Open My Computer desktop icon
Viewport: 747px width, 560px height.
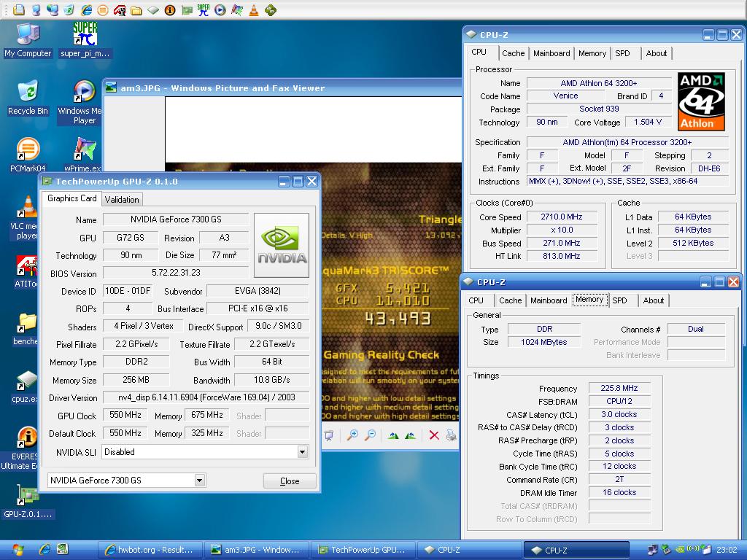pyautogui.click(x=28, y=41)
